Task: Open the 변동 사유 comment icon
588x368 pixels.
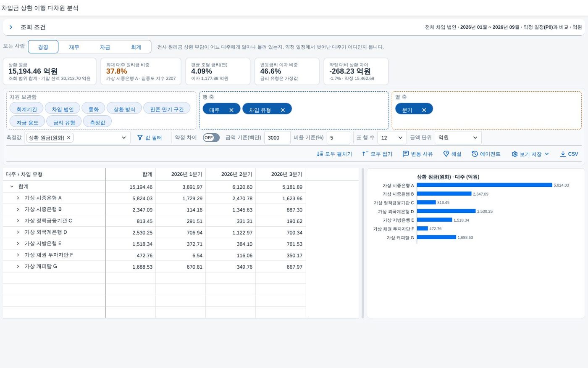Action: [405, 154]
